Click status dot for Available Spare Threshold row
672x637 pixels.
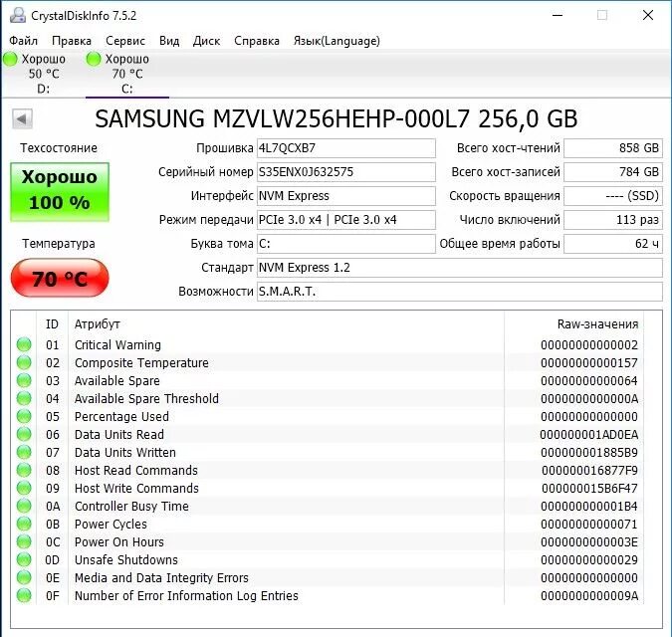(24, 398)
